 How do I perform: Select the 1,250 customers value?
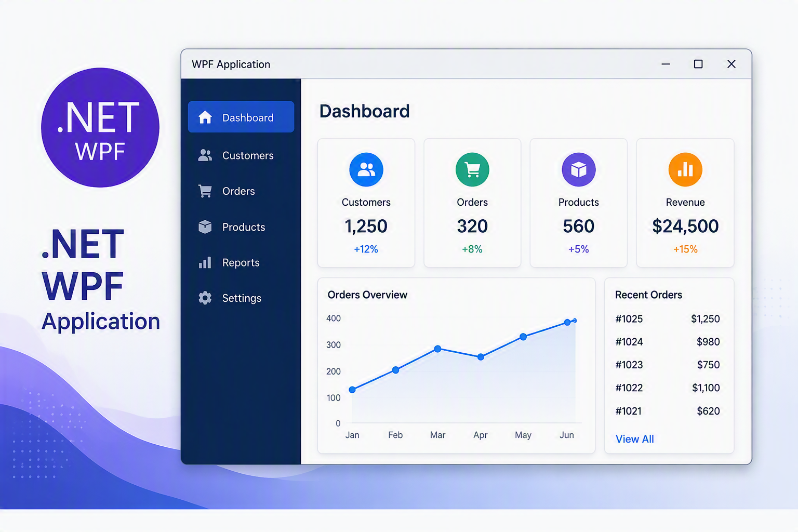366,226
